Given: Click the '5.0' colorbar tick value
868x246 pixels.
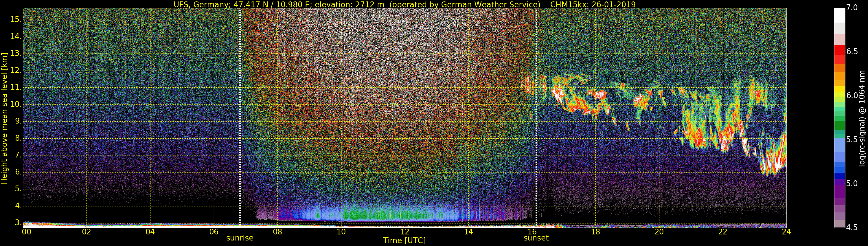Looking at the screenshot, I should (x=852, y=183).
